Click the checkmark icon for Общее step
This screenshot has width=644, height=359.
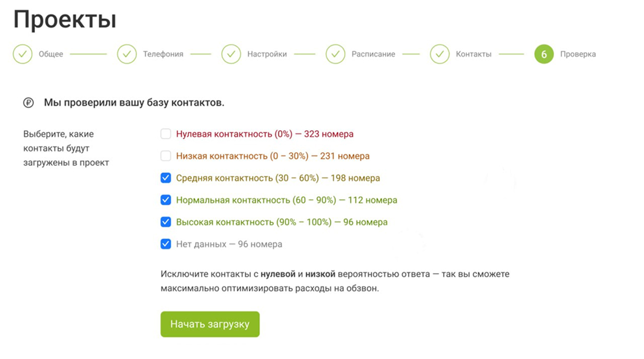pyautogui.click(x=22, y=54)
